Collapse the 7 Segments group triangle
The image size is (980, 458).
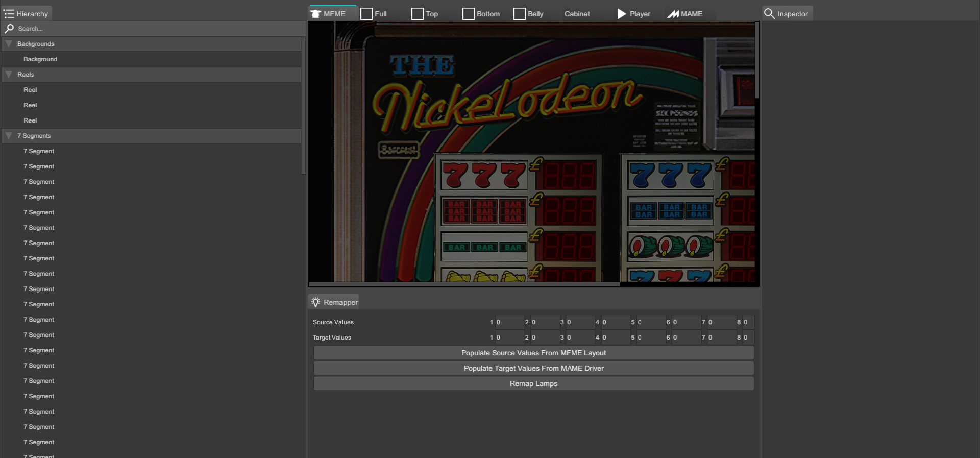pyautogui.click(x=9, y=136)
